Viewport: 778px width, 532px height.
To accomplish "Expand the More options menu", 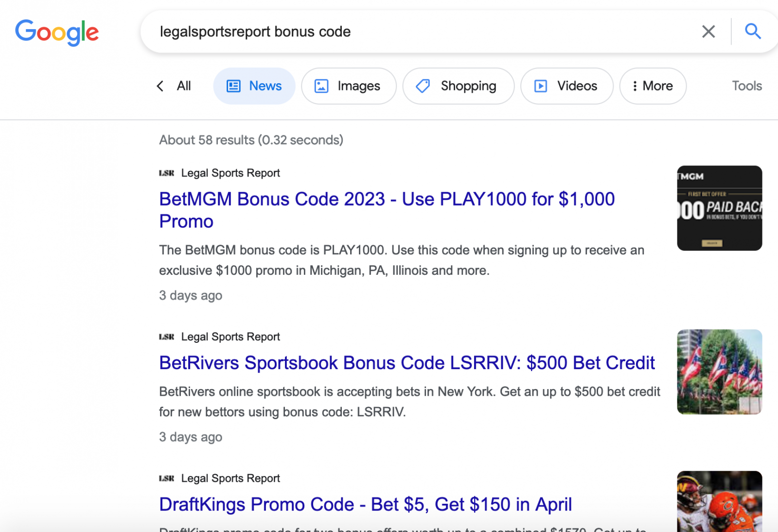I will pos(653,86).
